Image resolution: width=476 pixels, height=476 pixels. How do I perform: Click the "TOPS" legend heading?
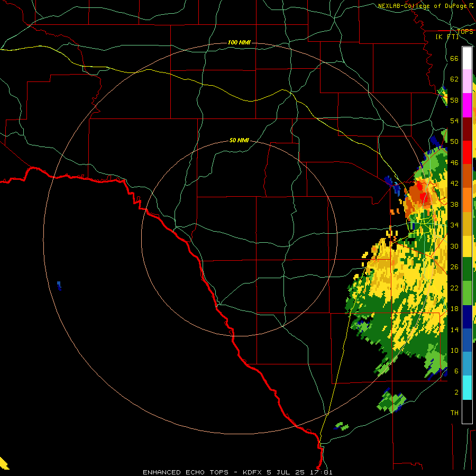tap(465, 32)
